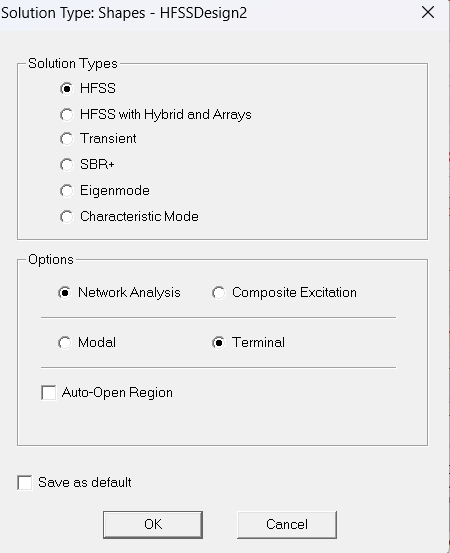This screenshot has height=553, width=450.
Task: Enable the Auto-Open Region checkbox
Action: [x=49, y=393]
